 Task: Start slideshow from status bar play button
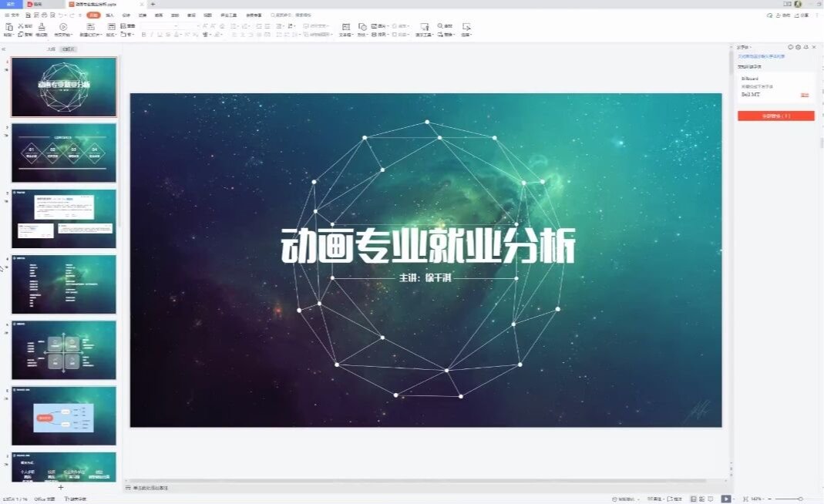(725, 499)
